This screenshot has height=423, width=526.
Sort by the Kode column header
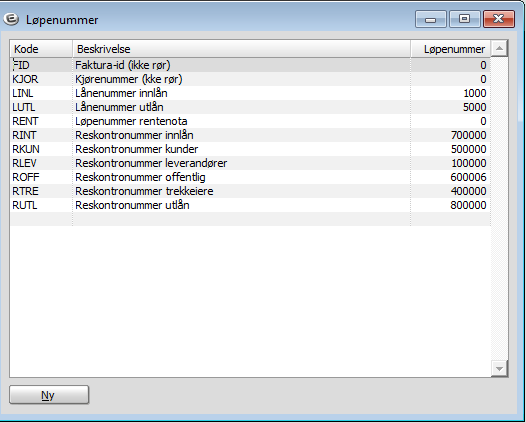coord(41,49)
